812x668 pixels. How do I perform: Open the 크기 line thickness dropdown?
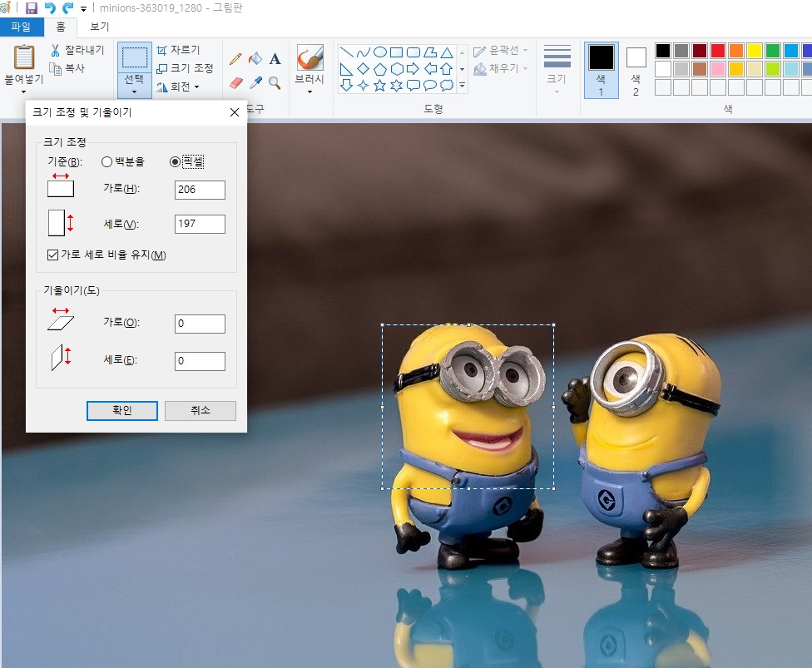tap(557, 69)
